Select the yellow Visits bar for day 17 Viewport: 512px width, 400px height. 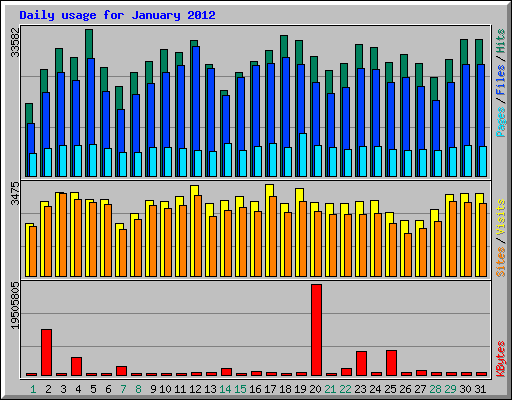270,190
